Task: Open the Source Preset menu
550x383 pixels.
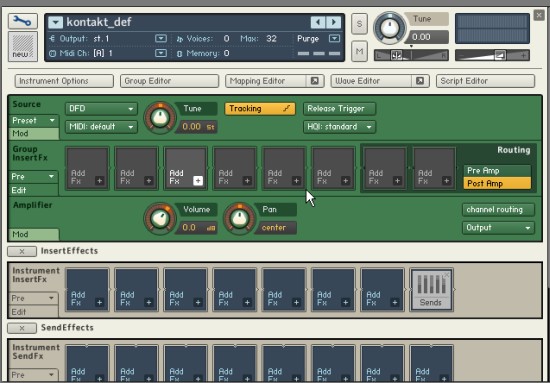Action: point(34,121)
